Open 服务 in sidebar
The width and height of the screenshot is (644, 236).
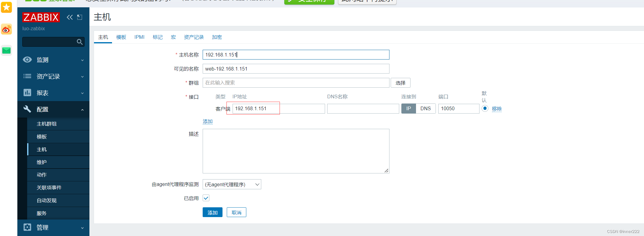tap(58, 213)
